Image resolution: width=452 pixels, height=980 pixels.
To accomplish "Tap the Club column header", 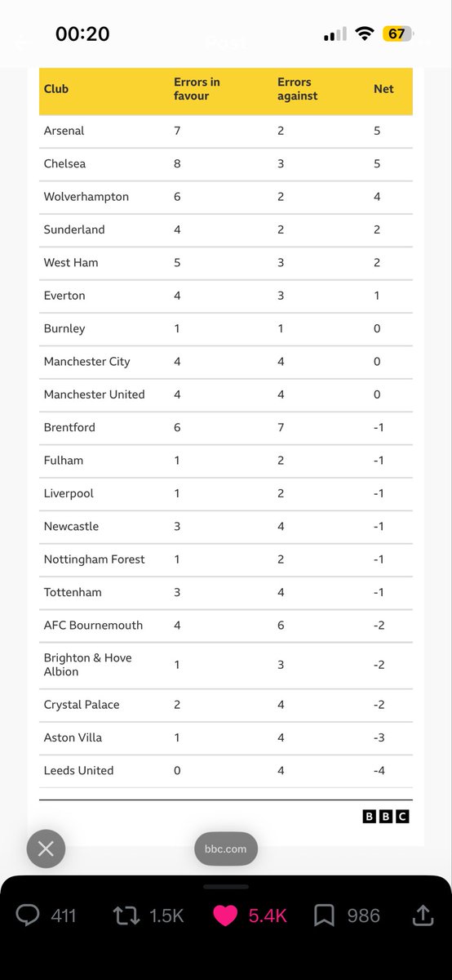I will [x=56, y=89].
